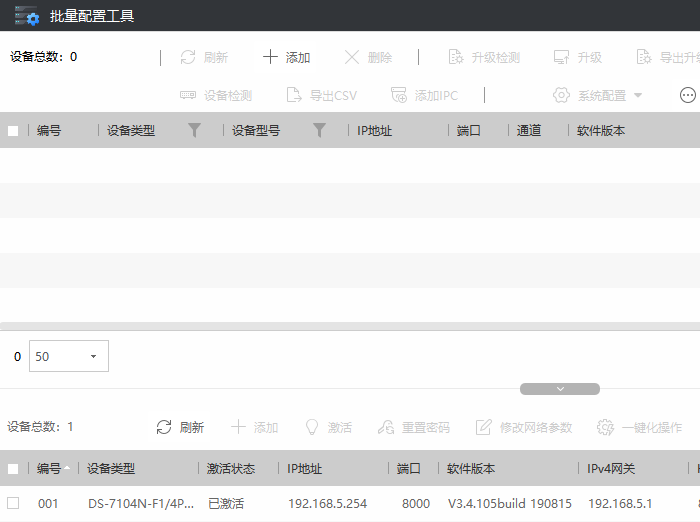Click the lower table 设备类型 column header
This screenshot has height=522, width=700.
click(111, 468)
